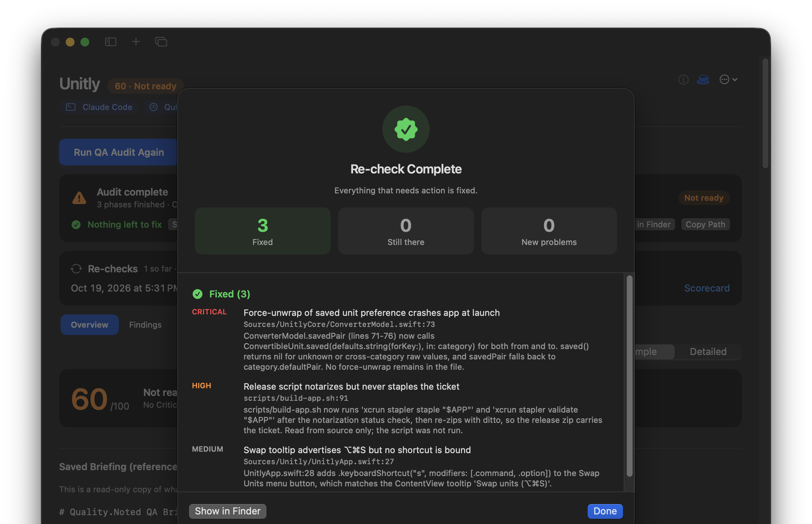Click the findings list scrollbar
Viewport: 812px width, 524px height.
[629, 376]
